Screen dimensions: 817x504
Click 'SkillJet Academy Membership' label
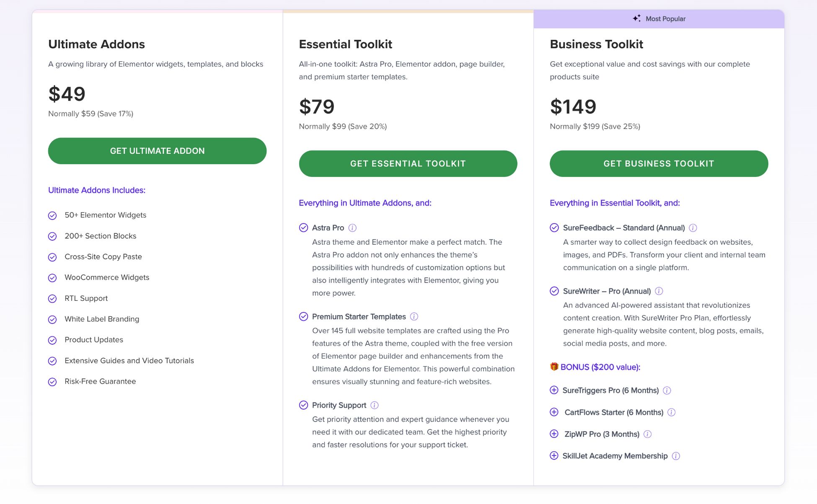point(615,456)
